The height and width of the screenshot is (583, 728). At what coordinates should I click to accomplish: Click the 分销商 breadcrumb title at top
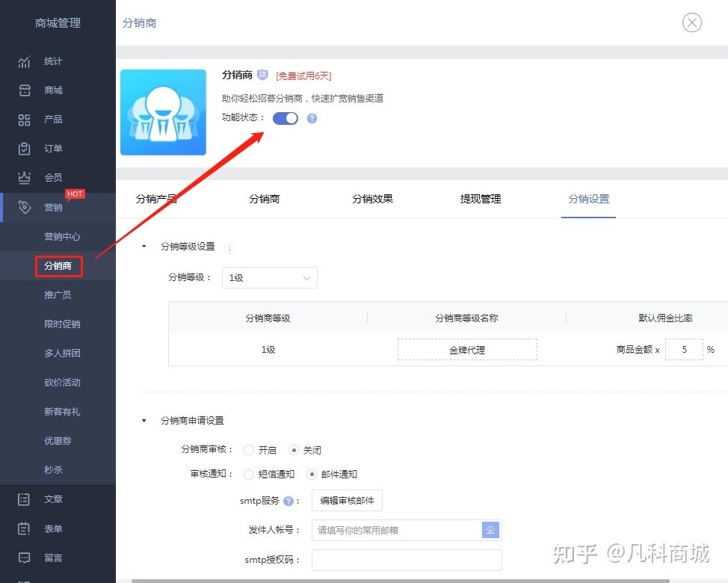pyautogui.click(x=139, y=22)
